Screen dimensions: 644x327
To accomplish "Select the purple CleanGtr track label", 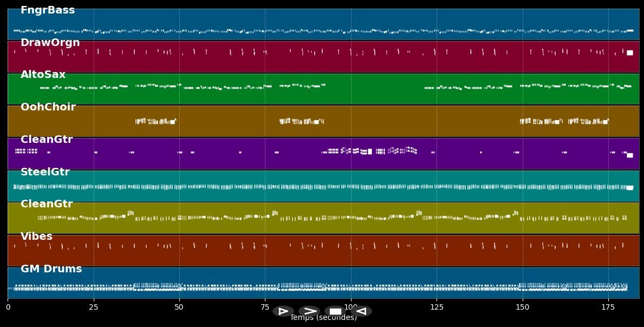I will (x=47, y=140).
